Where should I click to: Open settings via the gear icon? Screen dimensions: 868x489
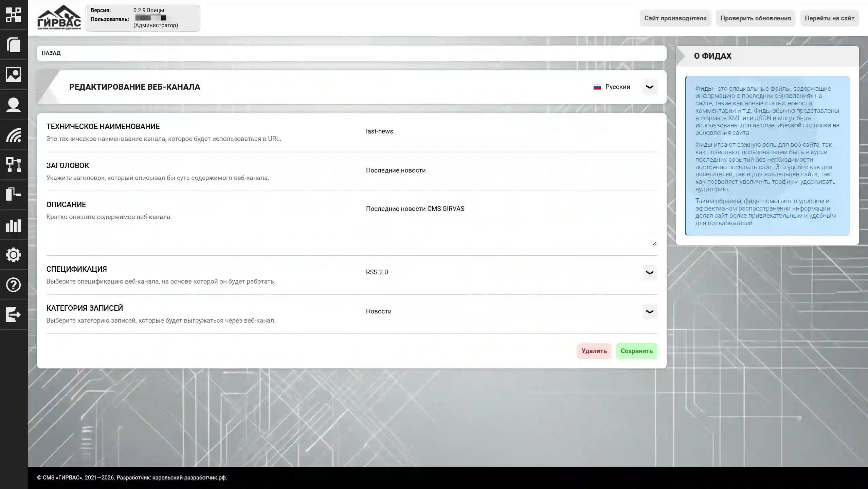click(x=14, y=255)
